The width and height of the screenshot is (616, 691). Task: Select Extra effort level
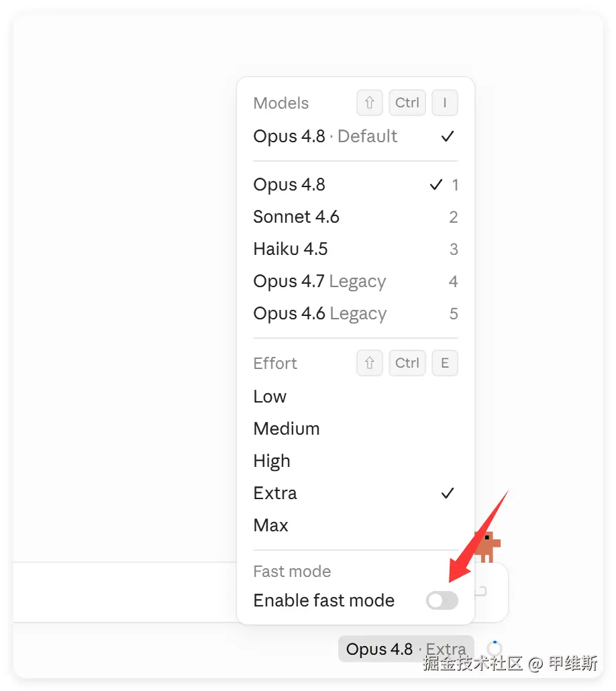356,493
